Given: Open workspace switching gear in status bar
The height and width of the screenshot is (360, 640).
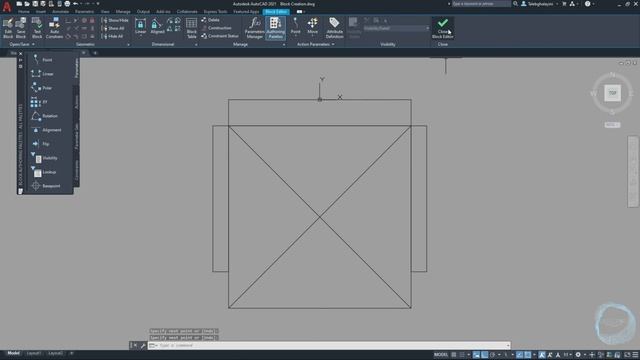Looking at the screenshot, I should click(x=578, y=355).
